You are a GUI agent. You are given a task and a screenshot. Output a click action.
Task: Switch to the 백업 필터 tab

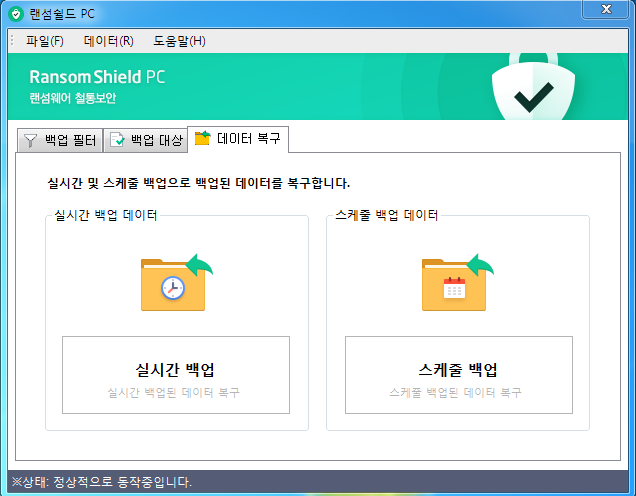click(x=60, y=140)
